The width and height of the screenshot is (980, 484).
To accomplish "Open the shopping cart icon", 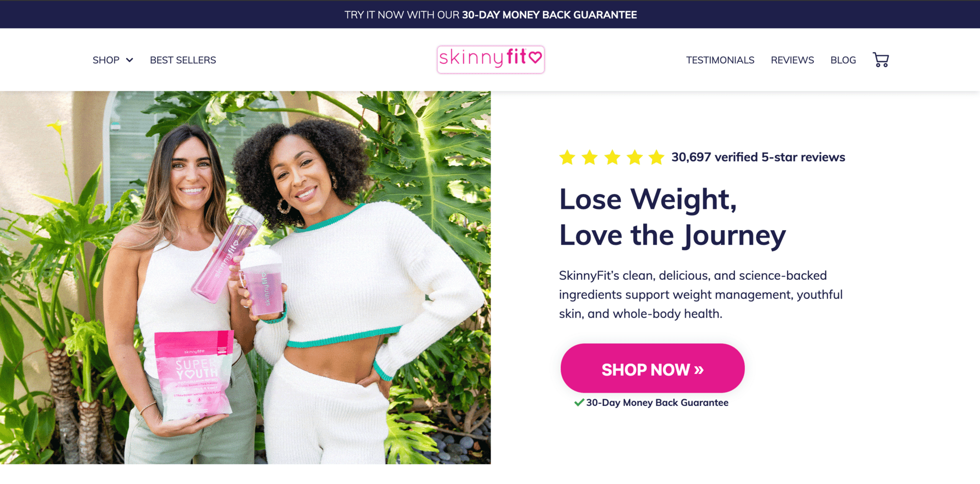I will (x=880, y=60).
